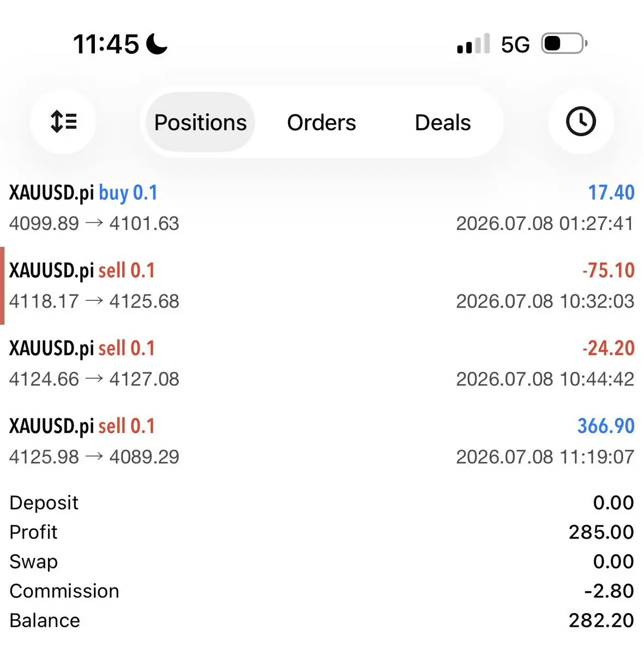Tap the Profit total 285.00
The width and height of the screenshot is (644, 654).
(601, 532)
